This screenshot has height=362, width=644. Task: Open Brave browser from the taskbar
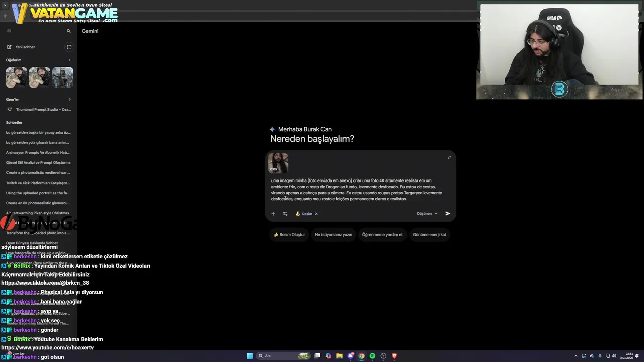click(x=394, y=356)
